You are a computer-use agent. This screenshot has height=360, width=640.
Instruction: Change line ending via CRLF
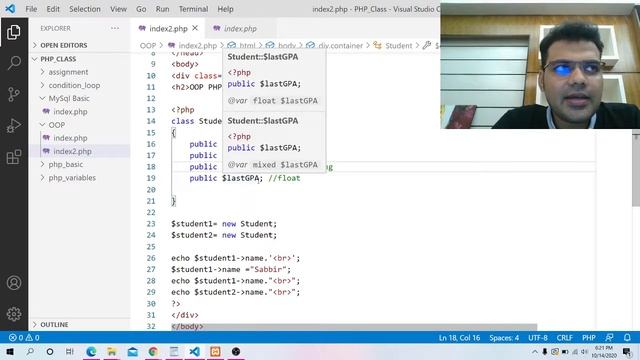[x=565, y=338]
